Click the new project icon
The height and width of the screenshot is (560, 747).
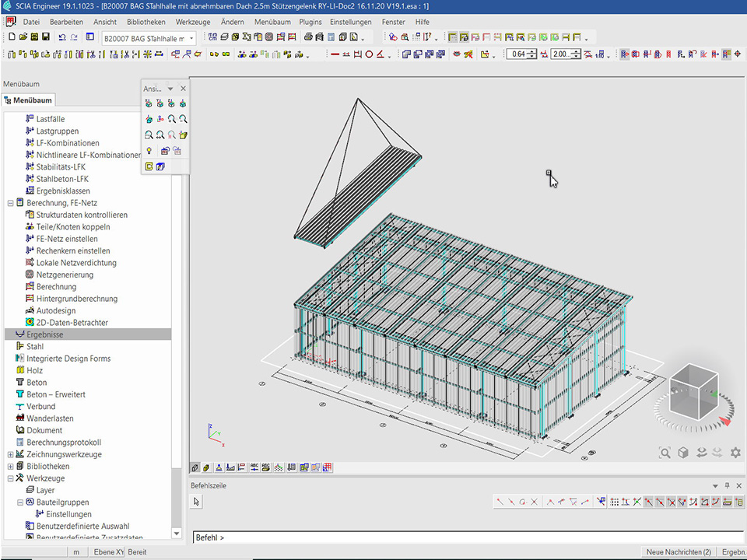[12, 37]
